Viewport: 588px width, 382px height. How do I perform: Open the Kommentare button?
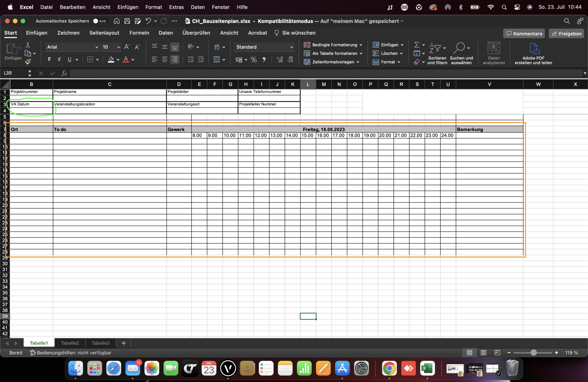[524, 34]
